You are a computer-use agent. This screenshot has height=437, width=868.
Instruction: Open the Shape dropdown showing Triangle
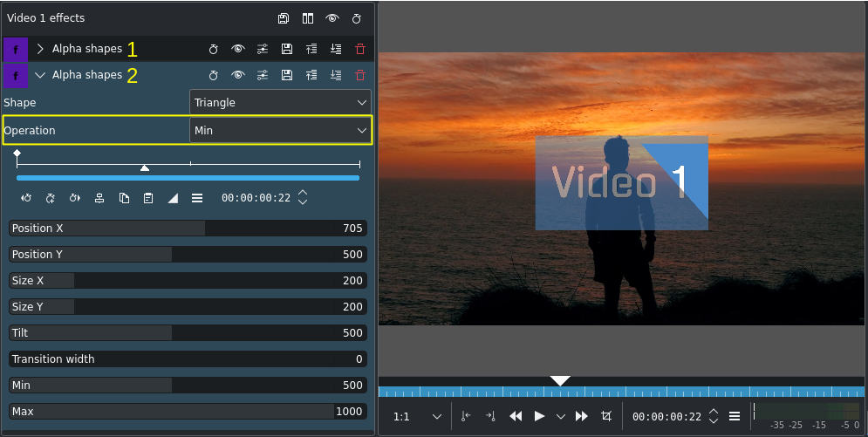pyautogui.click(x=280, y=102)
